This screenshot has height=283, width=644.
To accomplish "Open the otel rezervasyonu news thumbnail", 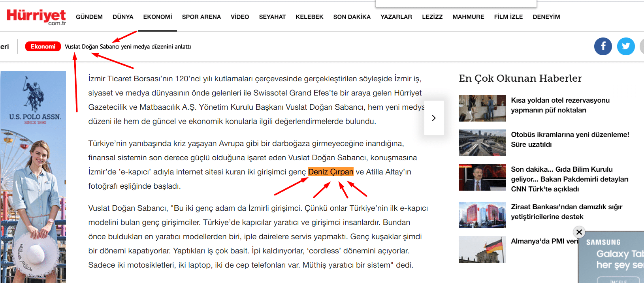I will [x=482, y=108].
